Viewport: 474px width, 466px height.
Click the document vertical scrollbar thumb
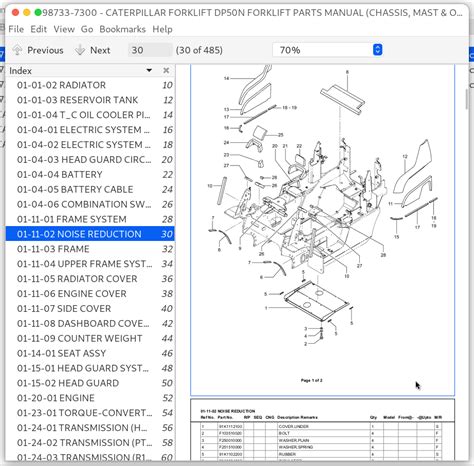coord(466,99)
